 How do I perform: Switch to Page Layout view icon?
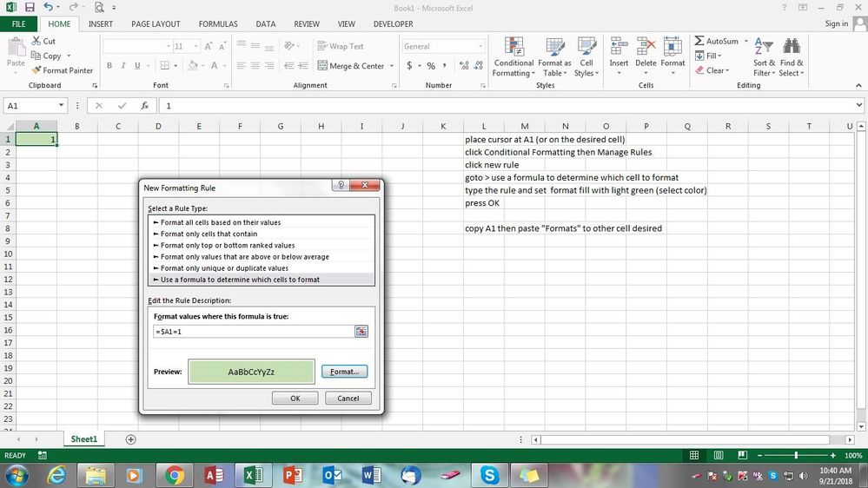click(x=719, y=455)
